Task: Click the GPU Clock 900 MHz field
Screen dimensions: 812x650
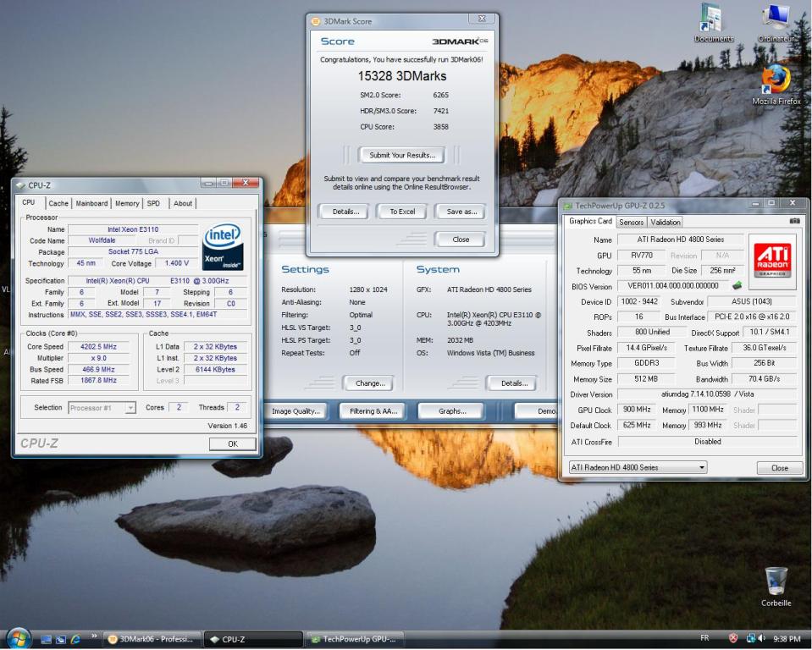Action: pos(637,410)
